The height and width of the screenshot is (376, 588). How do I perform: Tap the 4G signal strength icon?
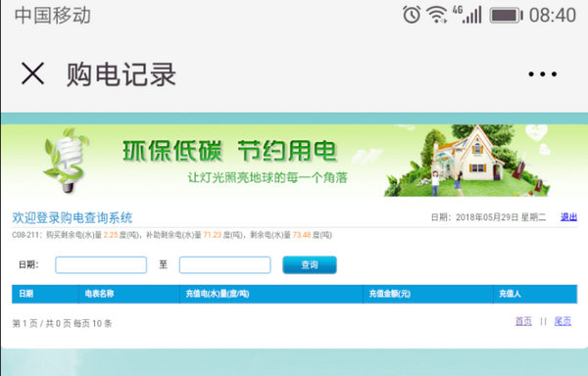click(x=466, y=15)
